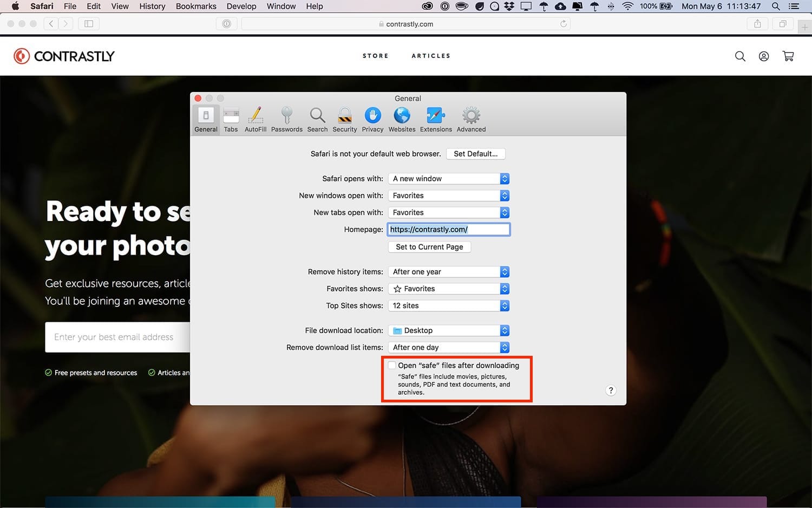The width and height of the screenshot is (812, 508).
Task: Expand the Remove history items dropdown
Action: pos(449,272)
